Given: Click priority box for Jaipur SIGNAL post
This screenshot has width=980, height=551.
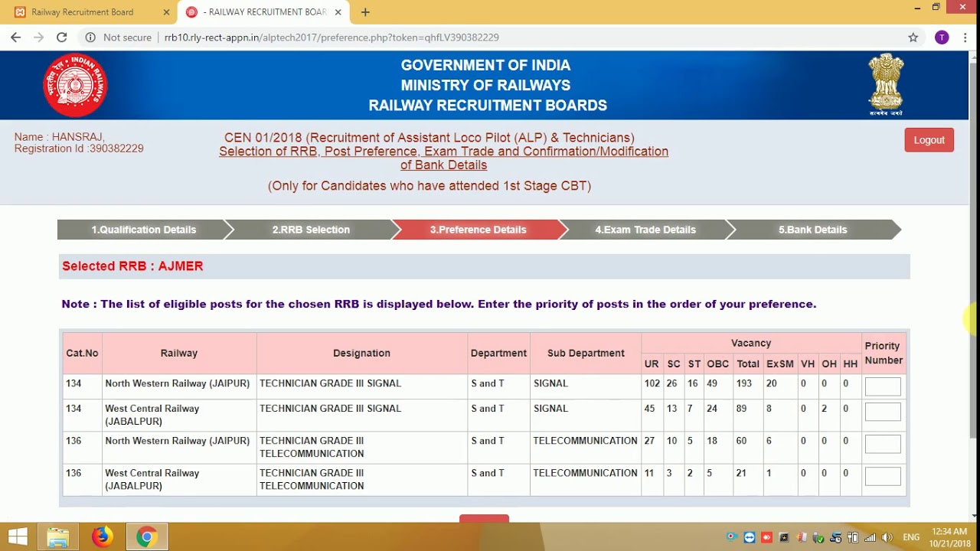Looking at the screenshot, I should point(883,386).
